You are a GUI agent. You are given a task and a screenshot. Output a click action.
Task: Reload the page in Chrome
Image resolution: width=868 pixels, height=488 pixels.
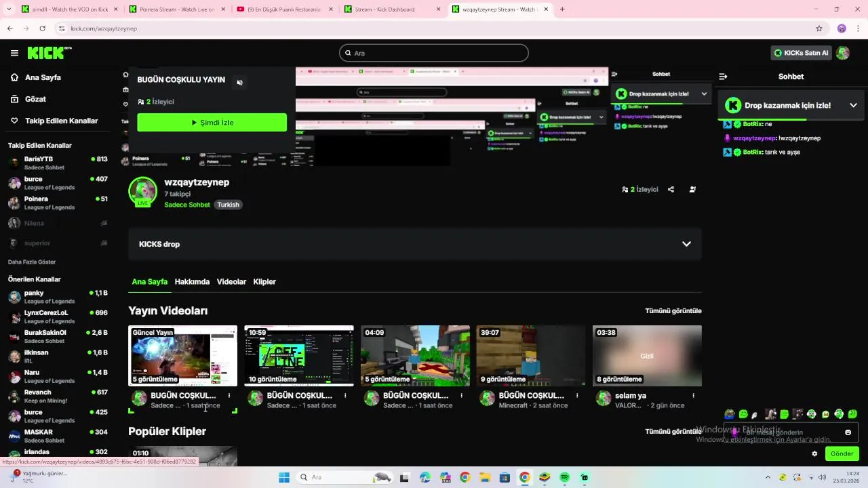pos(42,28)
